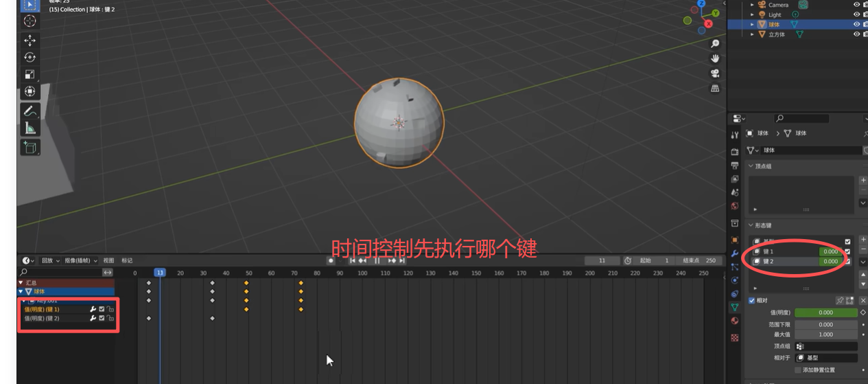Select the Cursor tool in left toolbar

coord(30,21)
